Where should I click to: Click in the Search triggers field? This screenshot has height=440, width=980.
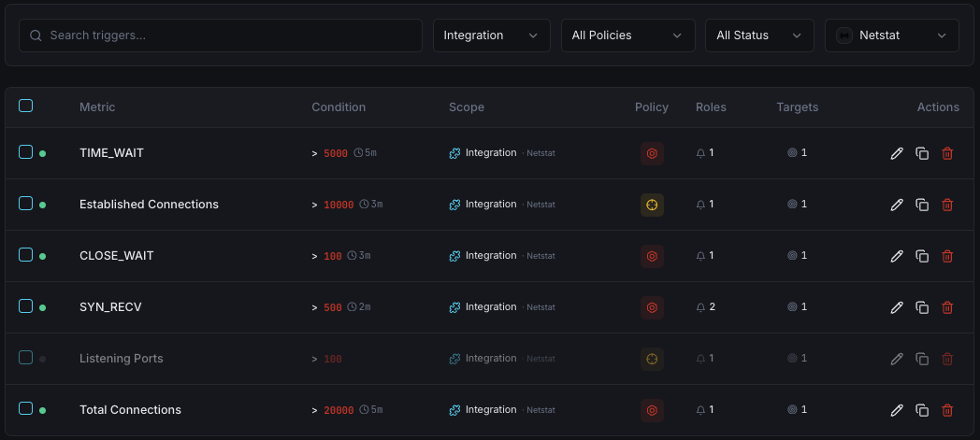point(221,35)
